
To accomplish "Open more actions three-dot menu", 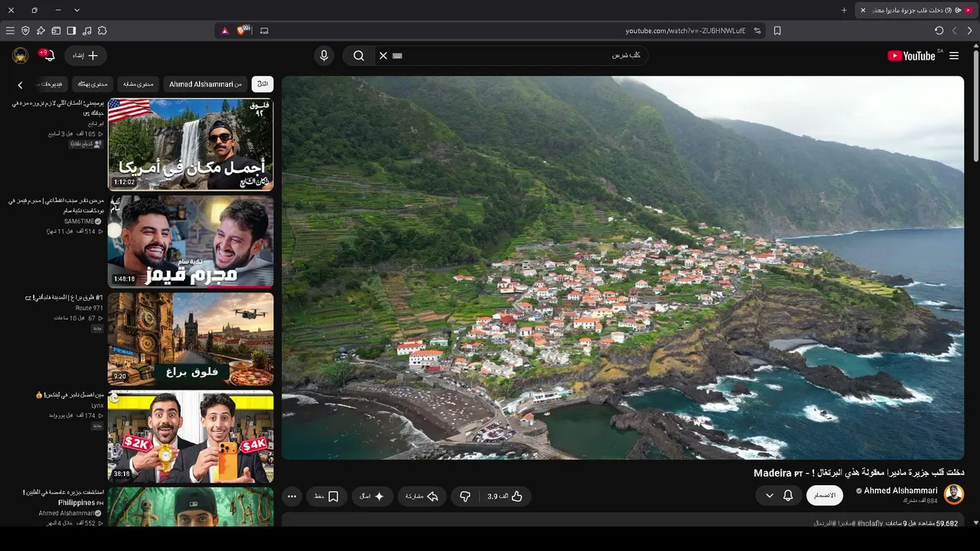I will click(x=292, y=497).
